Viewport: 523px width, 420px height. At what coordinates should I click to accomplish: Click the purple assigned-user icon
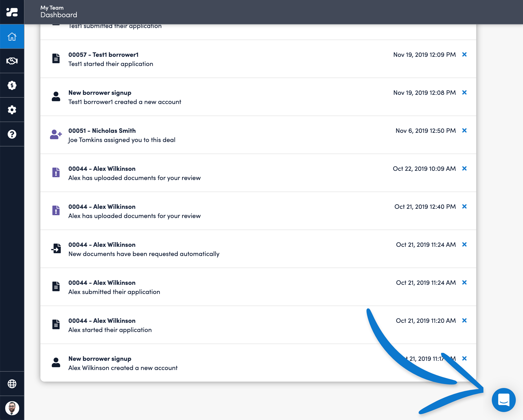56,134
